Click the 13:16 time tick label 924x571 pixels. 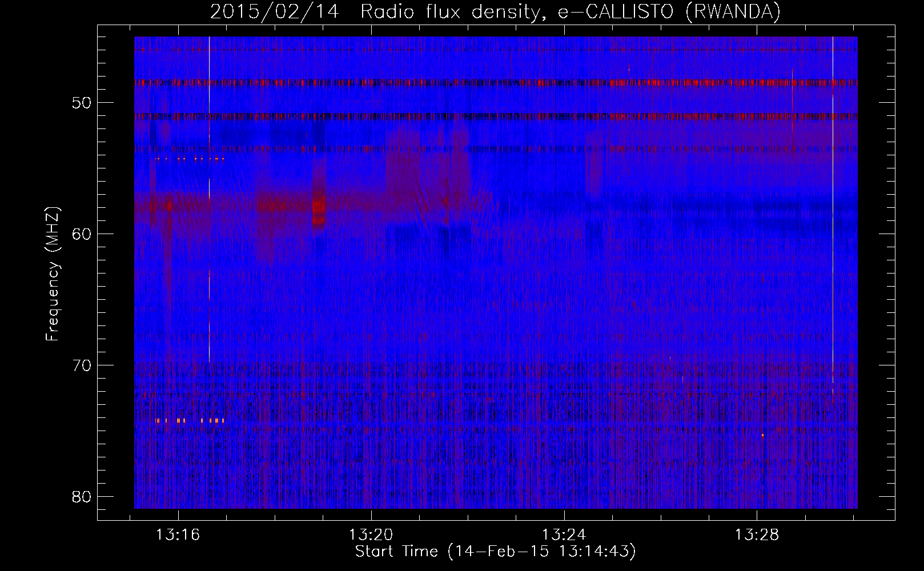click(x=178, y=535)
